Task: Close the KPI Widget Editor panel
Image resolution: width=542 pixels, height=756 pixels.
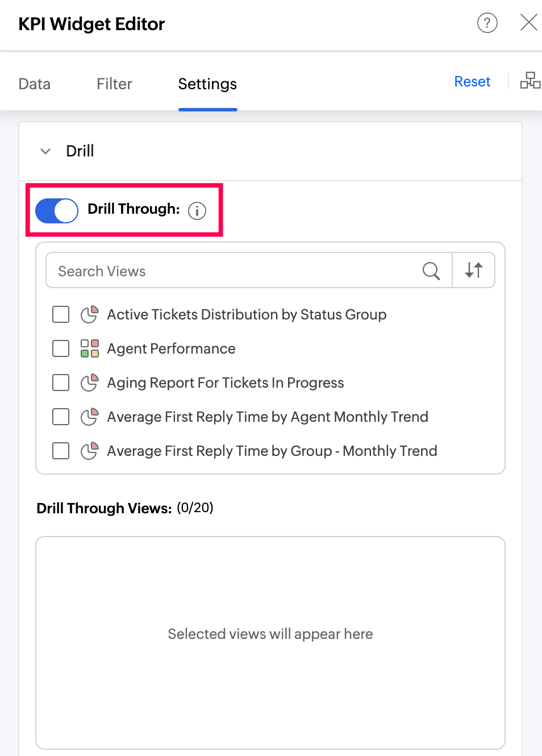Action: tap(529, 23)
